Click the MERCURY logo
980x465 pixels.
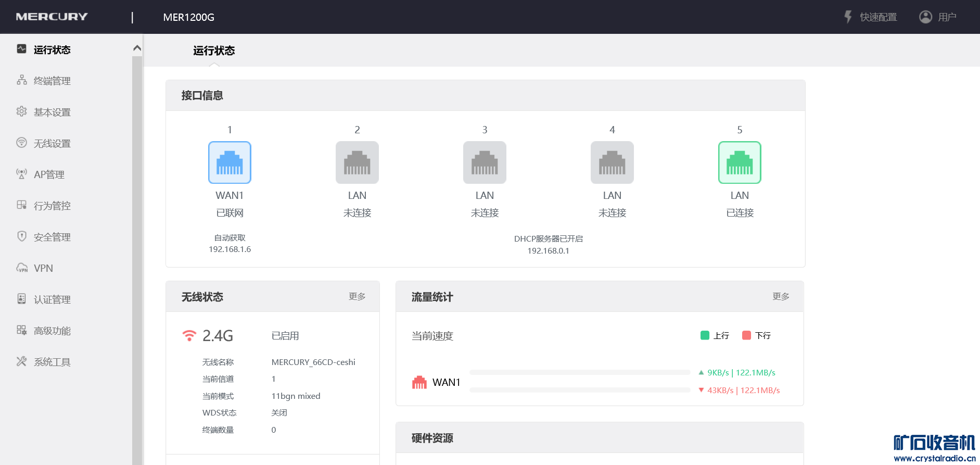[x=52, y=17]
